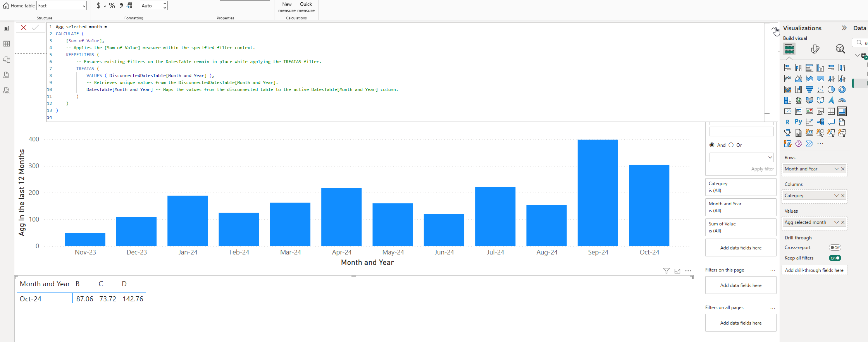Select the treemap visual
The image size is (868, 342).
tap(788, 100)
